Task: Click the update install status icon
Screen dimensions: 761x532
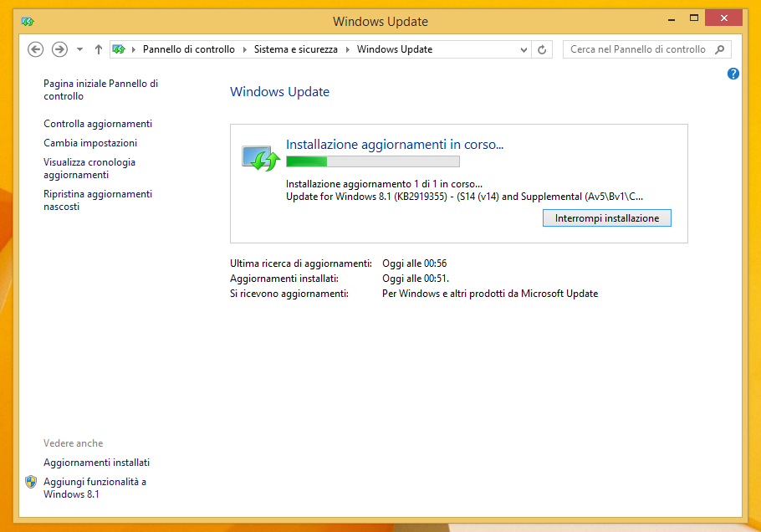Action: (261, 159)
